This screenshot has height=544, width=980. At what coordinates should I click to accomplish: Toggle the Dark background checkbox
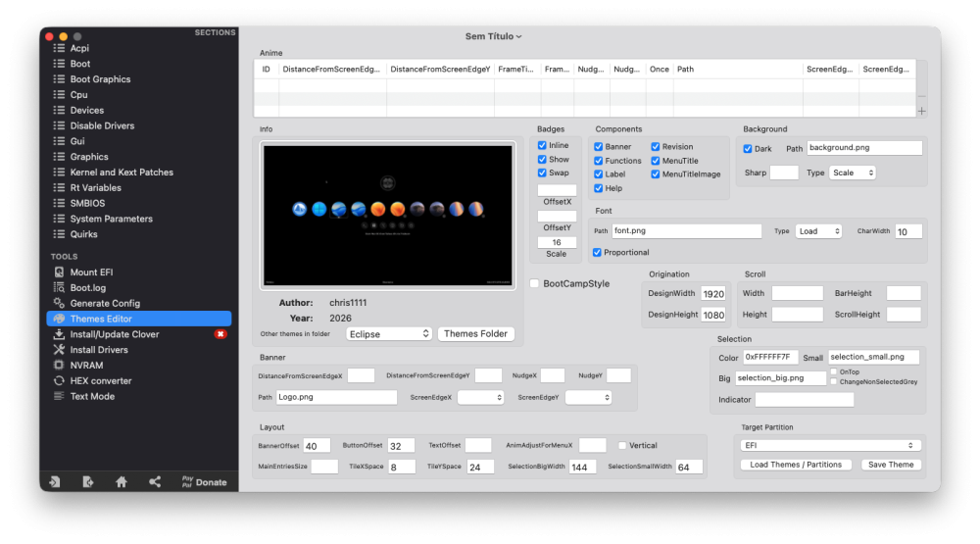pos(748,149)
